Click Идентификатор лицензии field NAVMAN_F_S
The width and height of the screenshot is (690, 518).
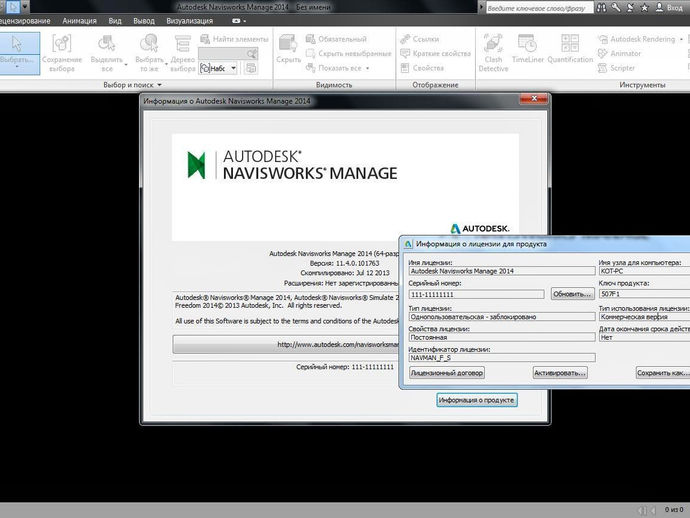pyautogui.click(x=502, y=358)
